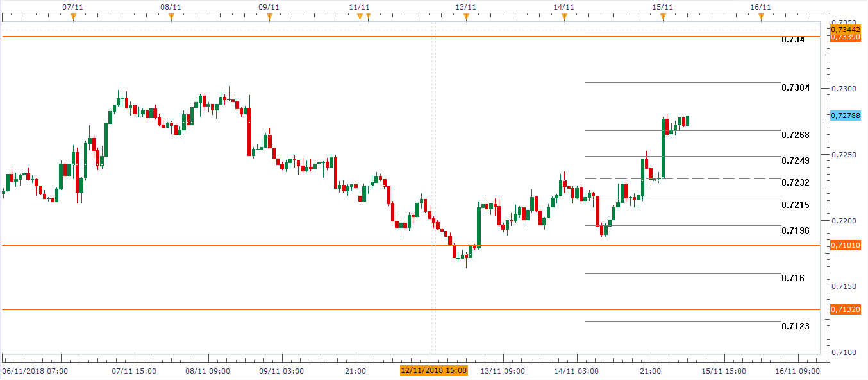The height and width of the screenshot is (380, 868).
Task: Select the 0.7232 dashed pivot label
Action: 795,182
